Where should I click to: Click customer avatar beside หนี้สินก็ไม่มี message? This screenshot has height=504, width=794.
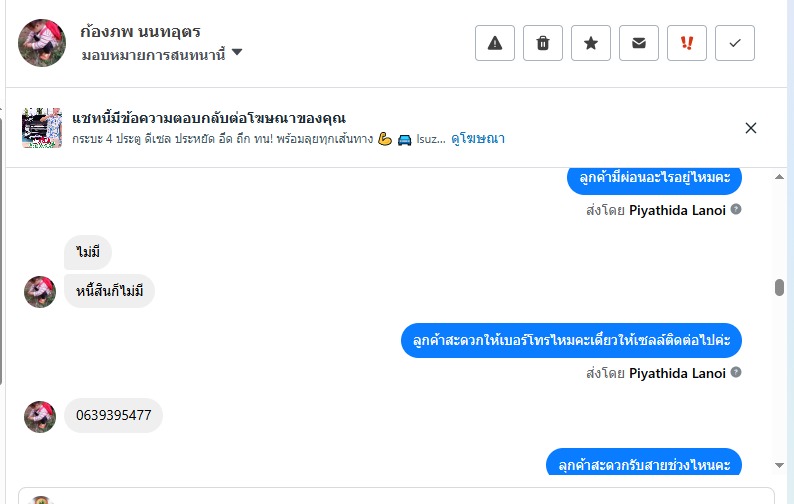point(40,292)
